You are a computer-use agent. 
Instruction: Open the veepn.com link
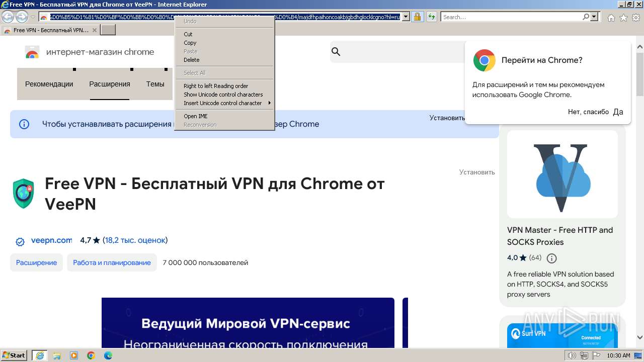51,240
